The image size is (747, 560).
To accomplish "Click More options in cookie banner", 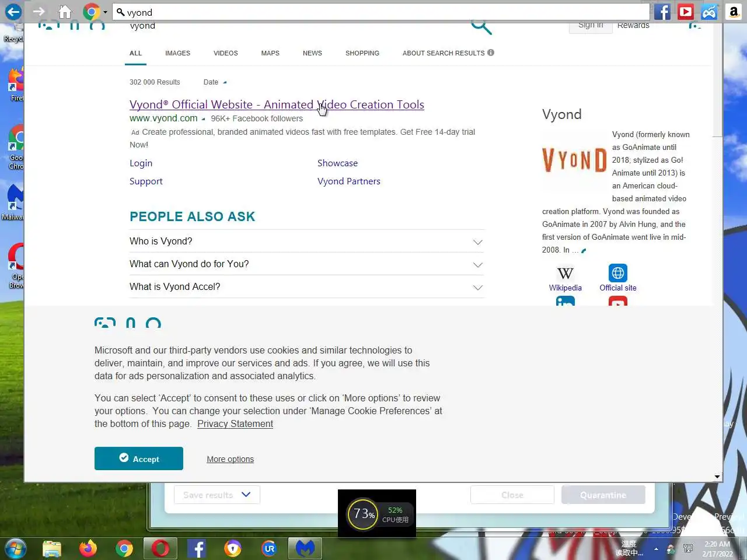I will tap(230, 459).
